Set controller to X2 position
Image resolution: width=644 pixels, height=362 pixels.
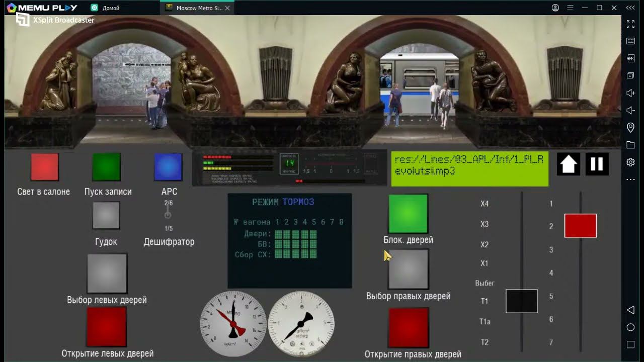point(485,244)
